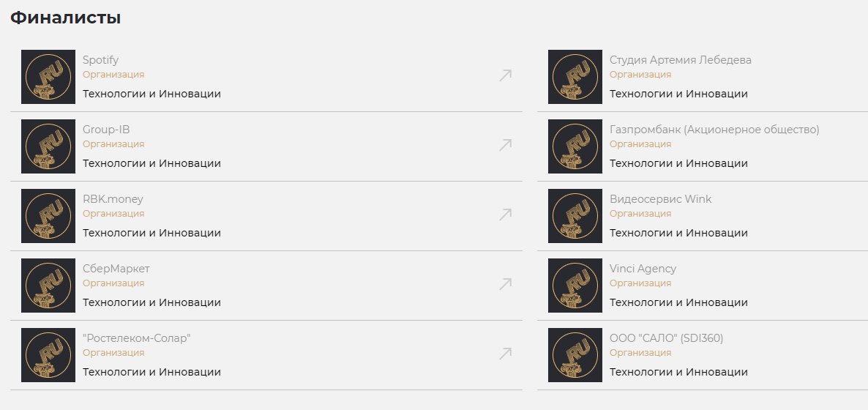The height and width of the screenshot is (410, 868).
Task: Open the Vinci Agency logo thumbnail
Action: (575, 286)
